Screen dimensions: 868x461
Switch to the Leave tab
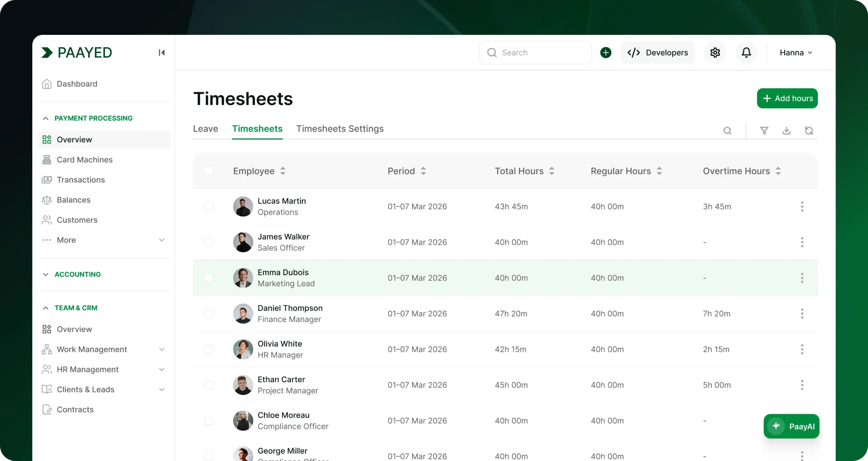[x=205, y=129]
